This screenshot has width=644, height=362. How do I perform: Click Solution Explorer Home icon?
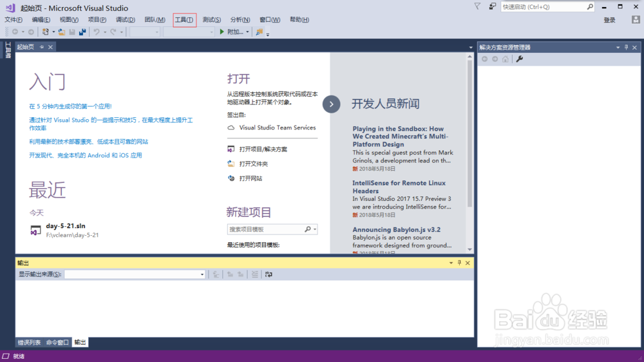(x=505, y=59)
